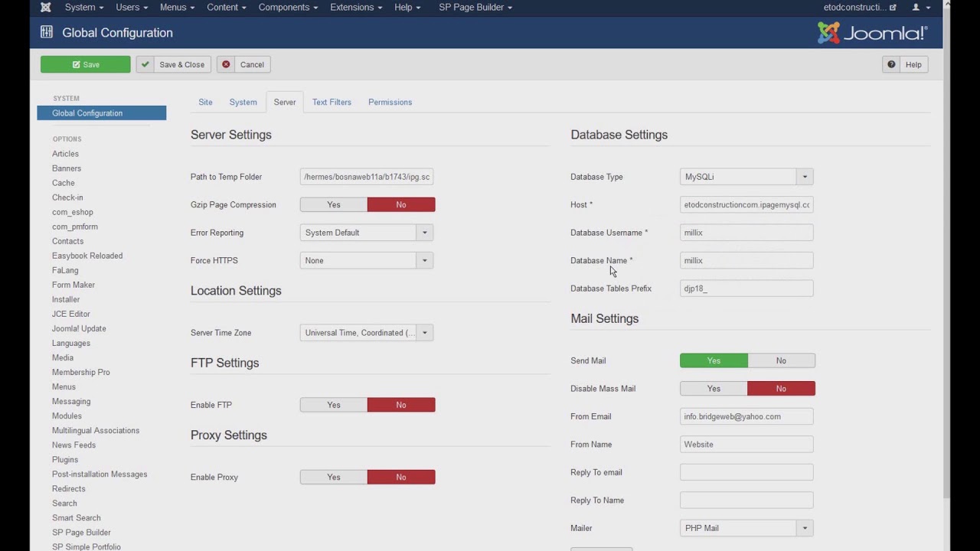Click the green Save button
This screenshot has width=980, height=551.
pyautogui.click(x=86, y=64)
